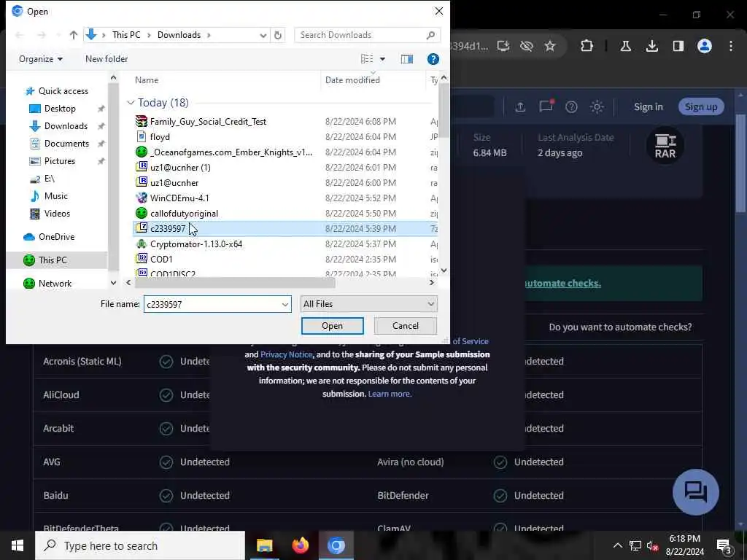
Task: Select This PC in the navigation pane
Action: [53, 260]
